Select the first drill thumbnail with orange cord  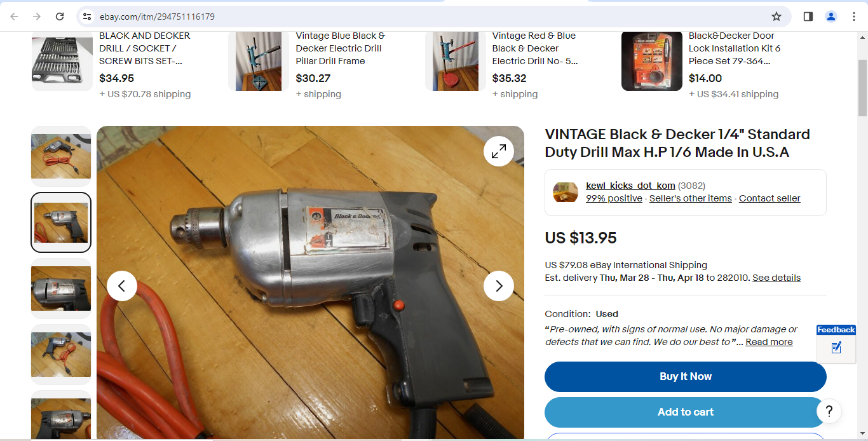pos(61,156)
